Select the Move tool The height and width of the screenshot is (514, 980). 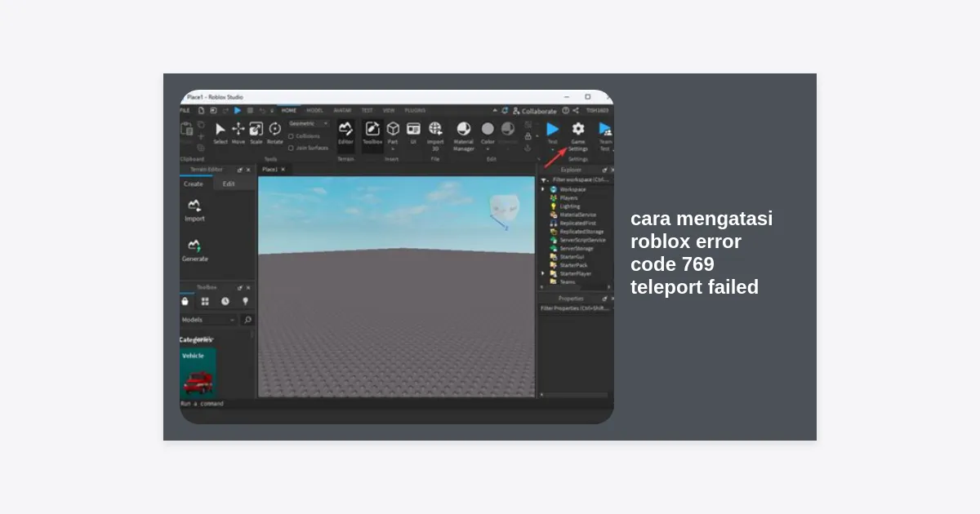pos(238,129)
